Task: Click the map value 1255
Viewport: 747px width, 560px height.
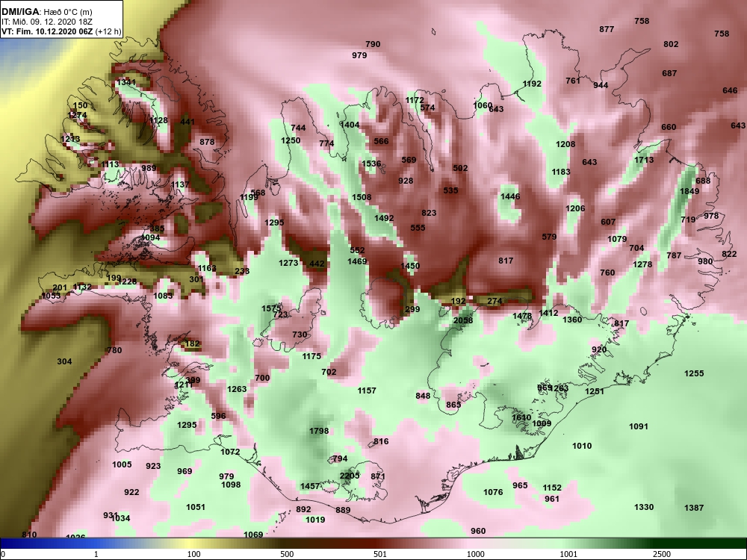Action: pos(694,374)
